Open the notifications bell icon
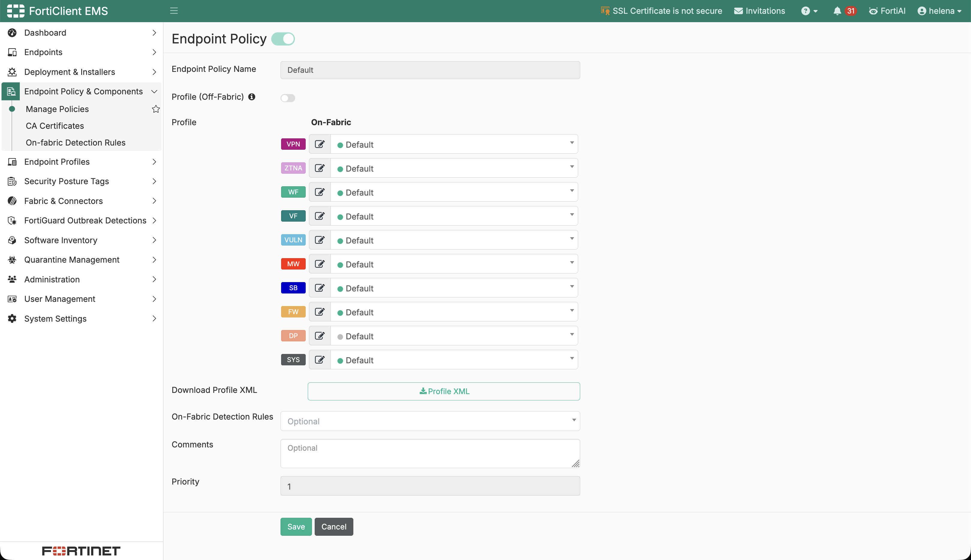Screen dimensions: 971x560 (837, 11)
